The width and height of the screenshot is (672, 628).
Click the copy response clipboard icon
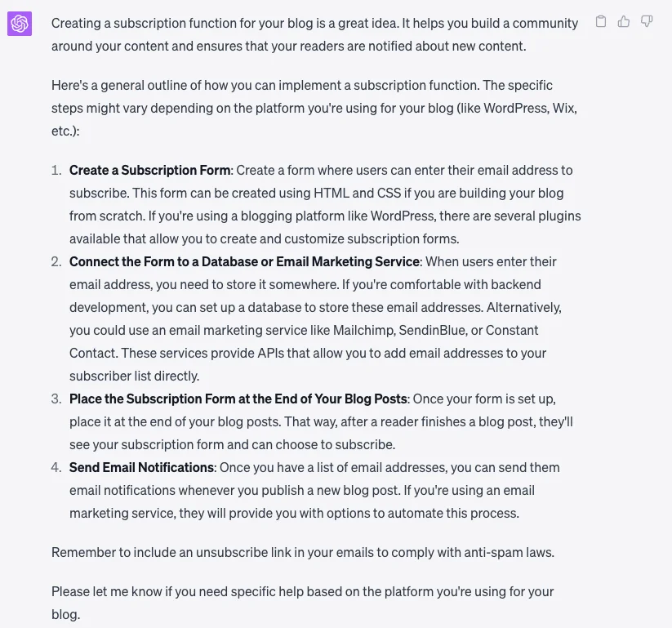[x=601, y=22]
